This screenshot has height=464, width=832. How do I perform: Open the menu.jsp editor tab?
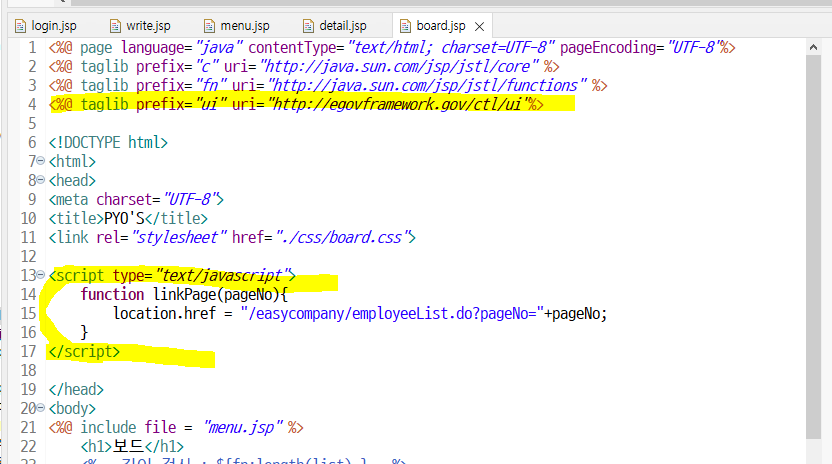click(237, 25)
